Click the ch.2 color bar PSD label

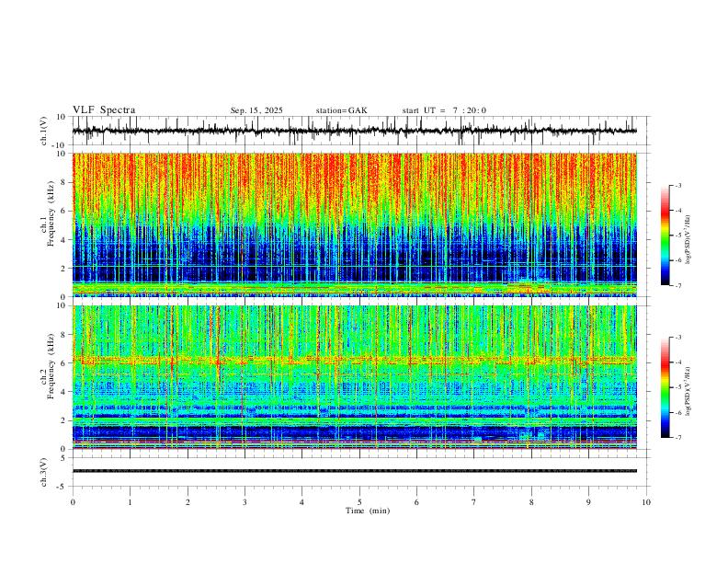pos(688,391)
